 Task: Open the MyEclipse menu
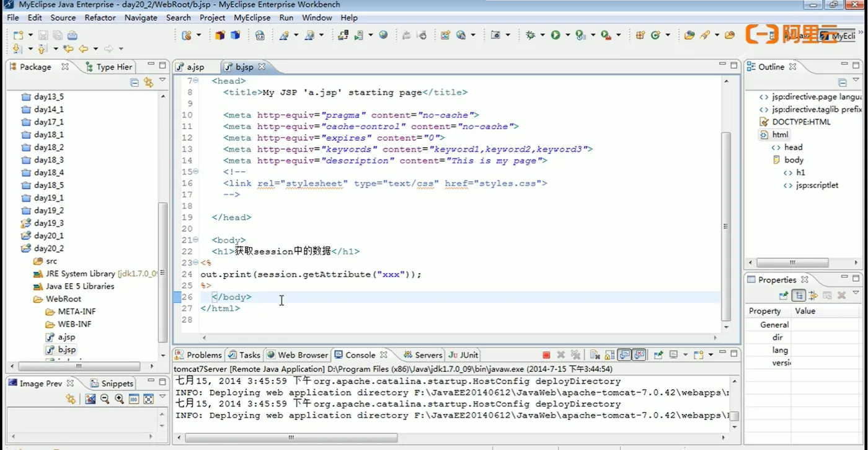coord(252,17)
